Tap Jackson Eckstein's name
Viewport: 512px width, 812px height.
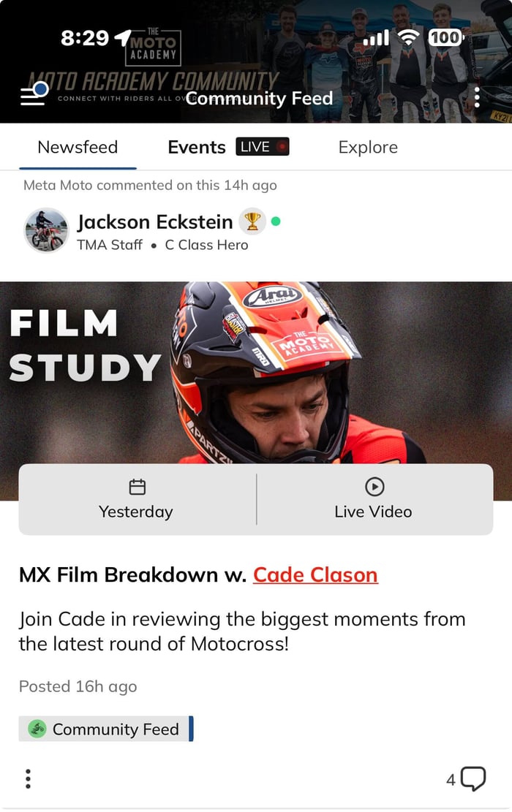pyautogui.click(x=155, y=222)
